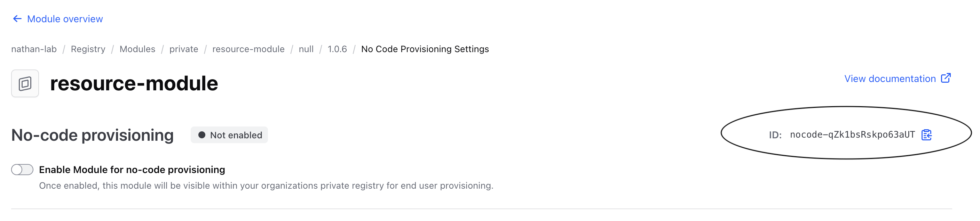This screenshot has width=980, height=221.
Task: Open the Registry breadcrumb
Action: pyautogui.click(x=88, y=49)
